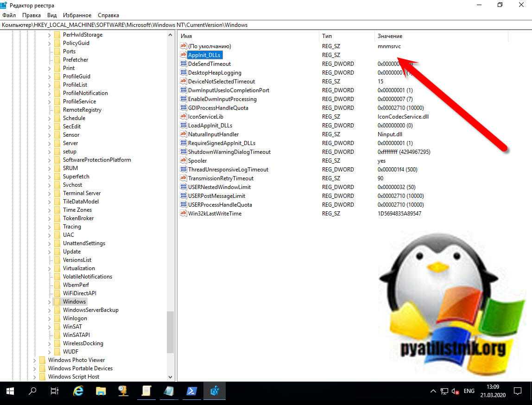Open File Explorer in the taskbar

(101, 391)
